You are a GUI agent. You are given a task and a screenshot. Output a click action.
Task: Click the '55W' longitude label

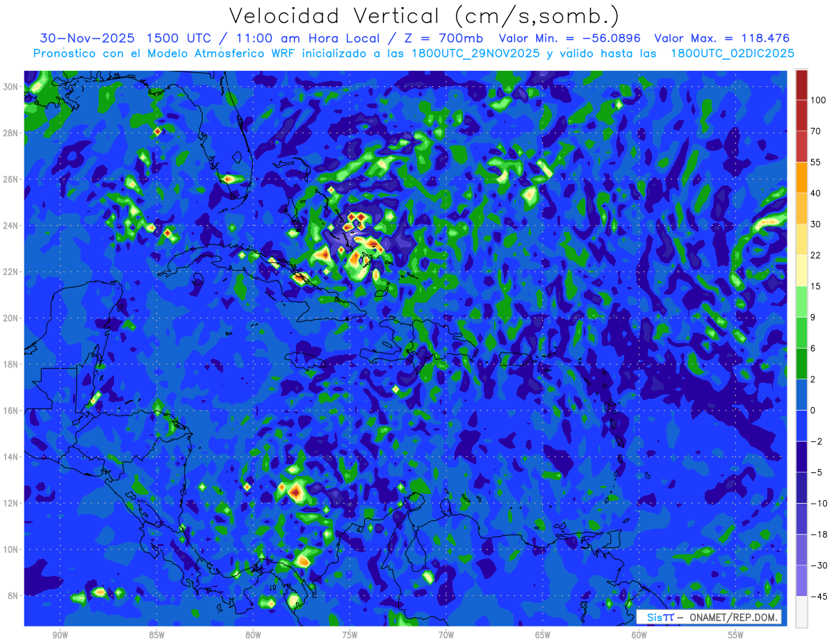736,635
